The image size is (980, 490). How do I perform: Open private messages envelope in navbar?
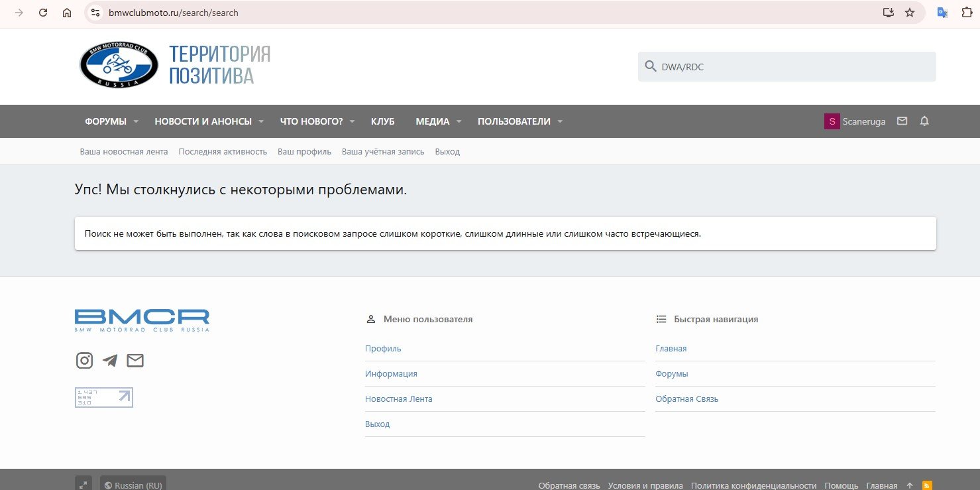click(x=902, y=121)
